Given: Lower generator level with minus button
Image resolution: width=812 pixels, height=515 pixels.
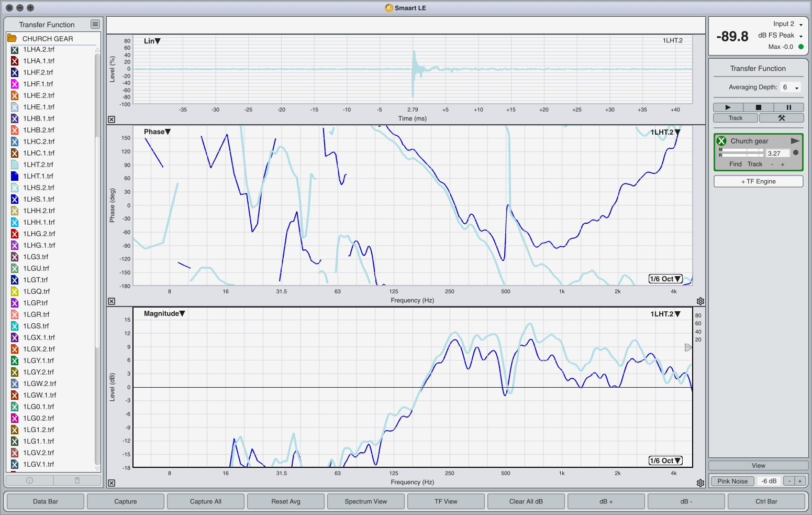Looking at the screenshot, I should click(x=789, y=481).
